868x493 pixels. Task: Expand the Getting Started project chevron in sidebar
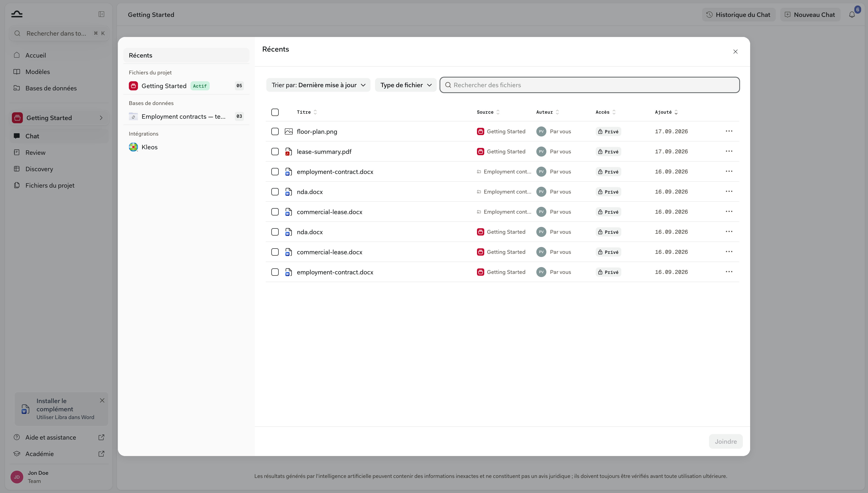pos(101,118)
